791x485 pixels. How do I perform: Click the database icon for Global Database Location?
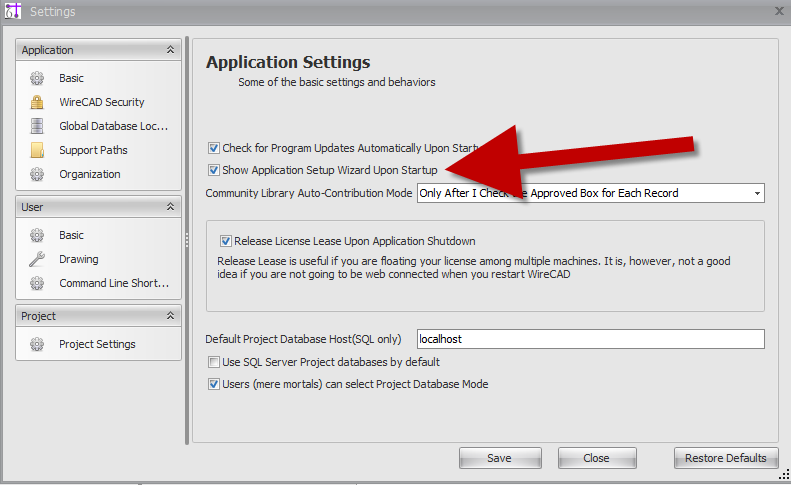[x=37, y=126]
